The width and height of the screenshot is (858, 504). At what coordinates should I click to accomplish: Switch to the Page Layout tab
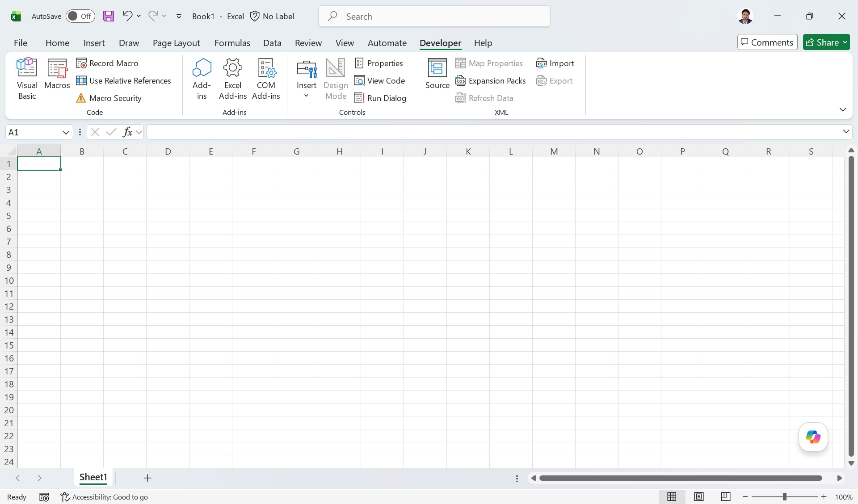[176, 43]
